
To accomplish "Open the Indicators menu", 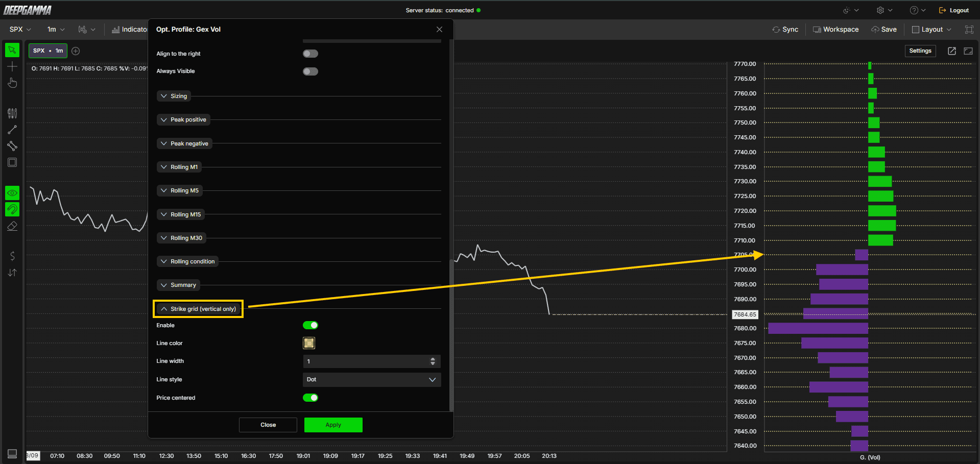I will tap(129, 30).
